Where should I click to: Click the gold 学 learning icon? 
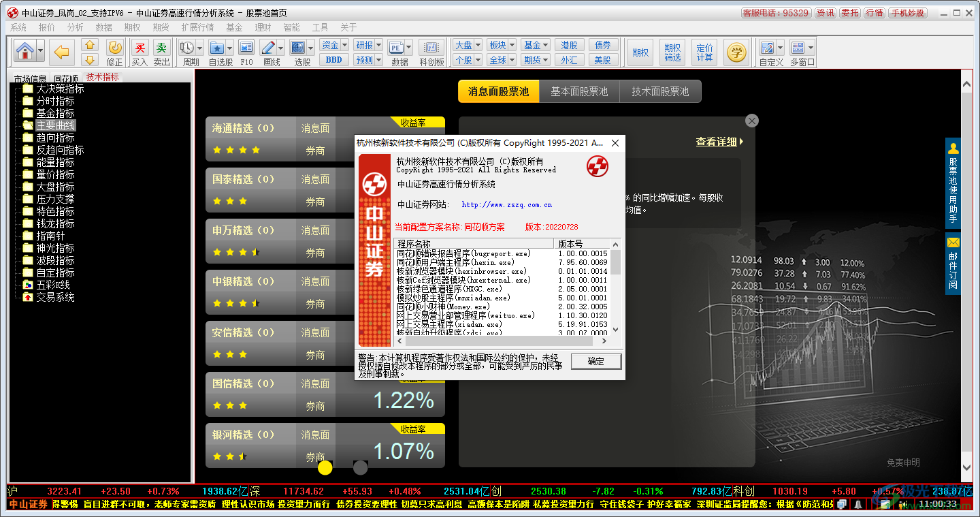point(736,51)
